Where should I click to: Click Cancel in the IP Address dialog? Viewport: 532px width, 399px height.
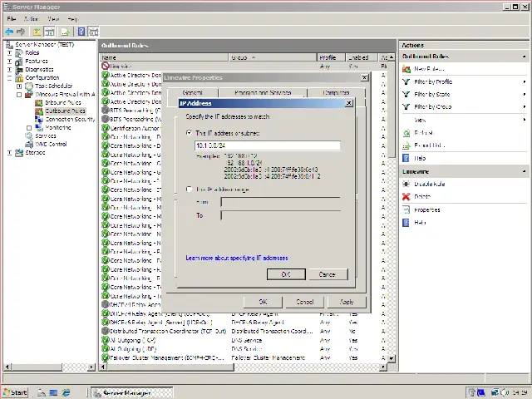[x=327, y=274]
